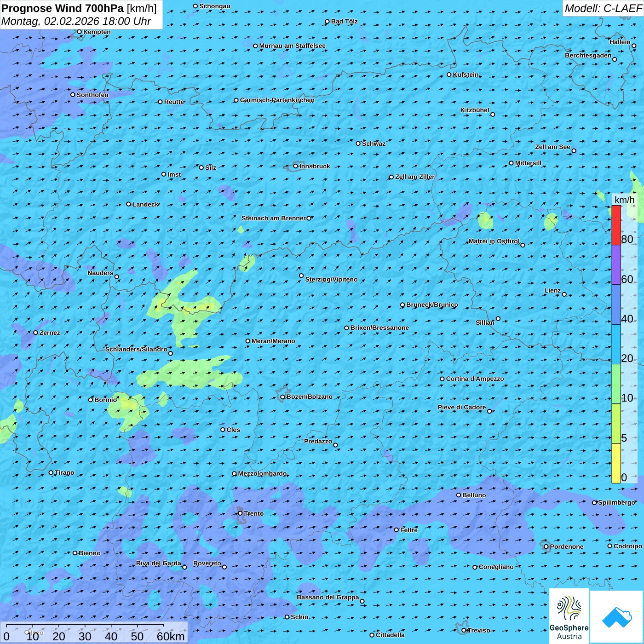644x644 pixels.
Task: Click the yellow 0 km/h legend color
Action: coord(616,463)
